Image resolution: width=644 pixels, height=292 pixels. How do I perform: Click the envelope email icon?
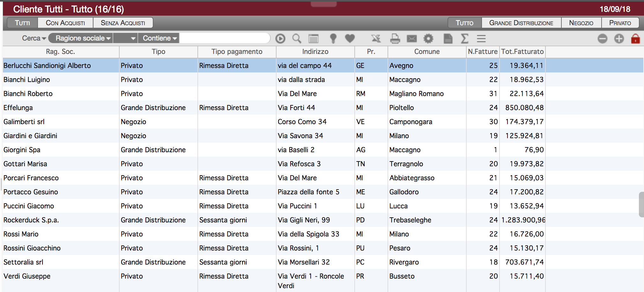tap(412, 39)
